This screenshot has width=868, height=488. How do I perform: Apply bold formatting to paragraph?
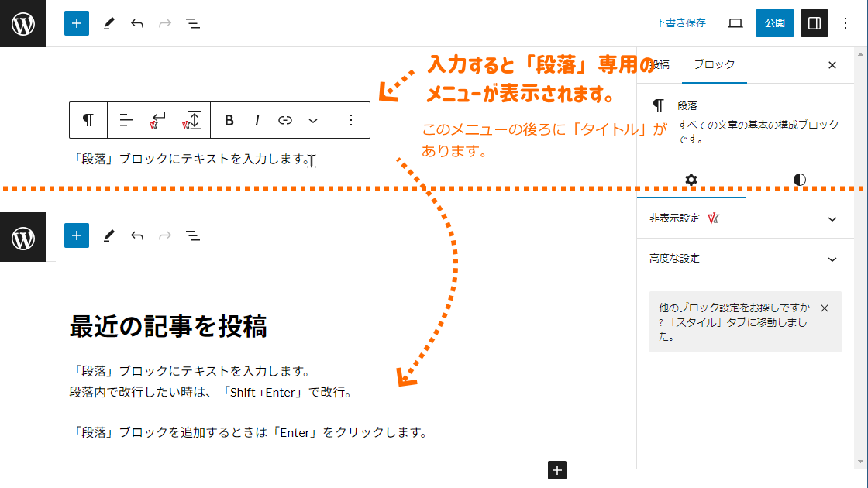(x=229, y=120)
